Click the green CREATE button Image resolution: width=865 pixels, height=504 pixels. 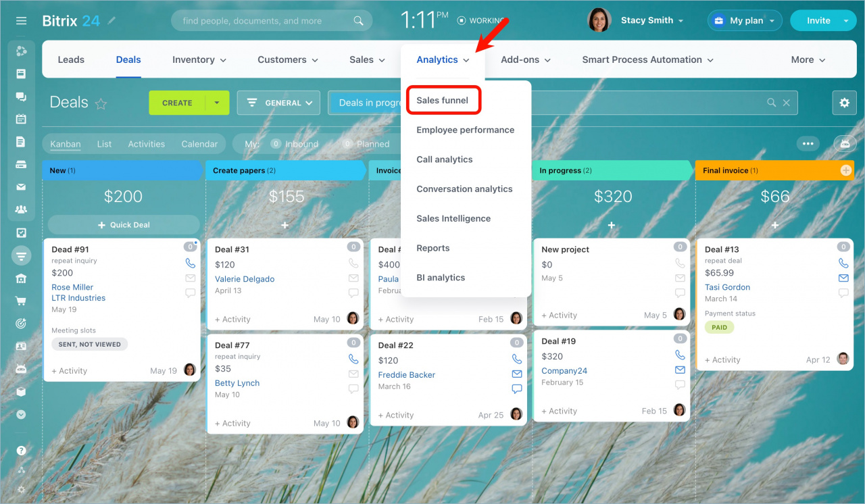177,103
